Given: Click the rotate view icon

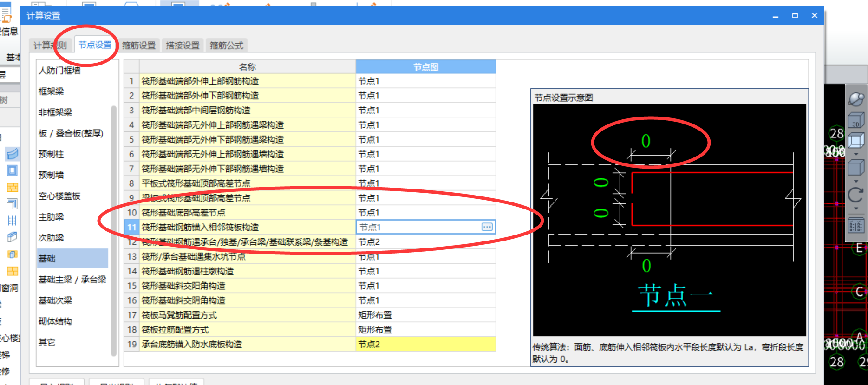Looking at the screenshot, I should click(x=856, y=195).
